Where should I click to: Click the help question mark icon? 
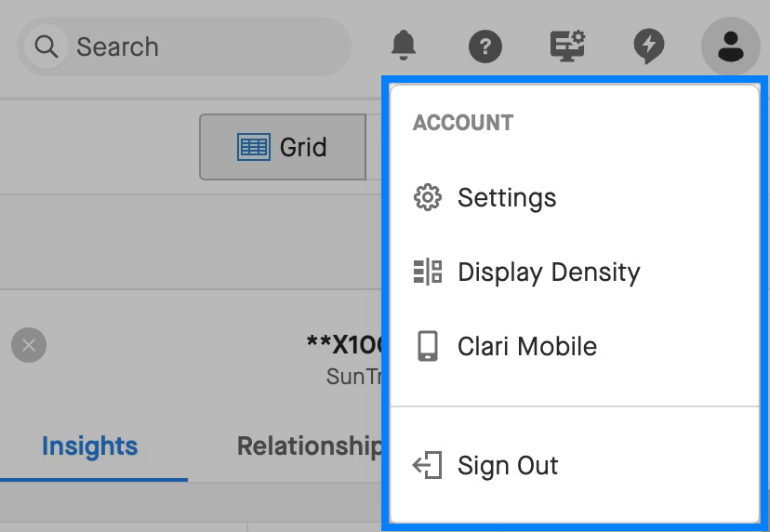point(485,47)
